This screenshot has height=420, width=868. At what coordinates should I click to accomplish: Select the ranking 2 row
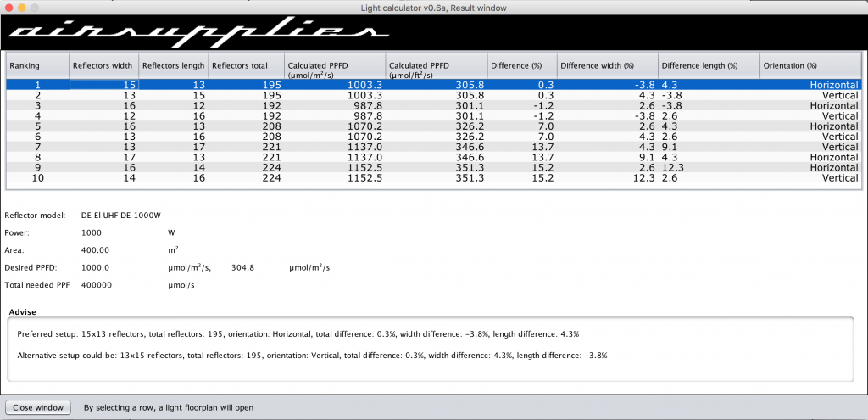pyautogui.click(x=424, y=96)
